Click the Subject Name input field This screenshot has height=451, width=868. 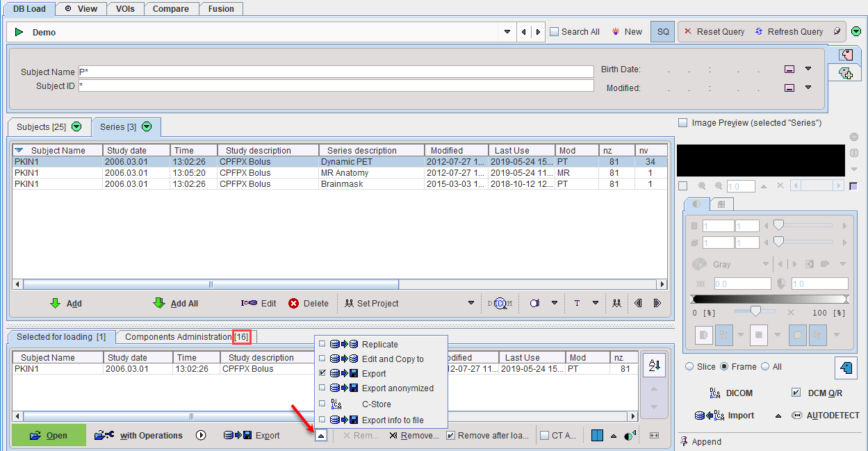tap(336, 72)
